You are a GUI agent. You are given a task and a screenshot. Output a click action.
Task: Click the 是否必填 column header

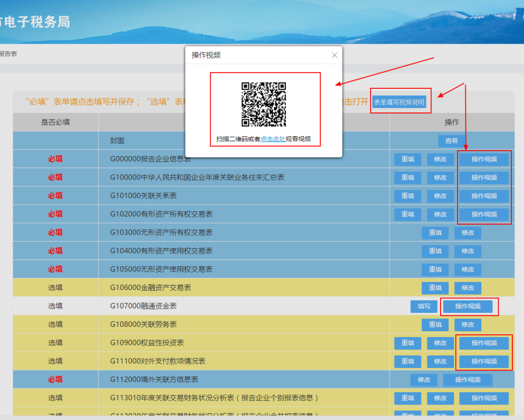[55, 122]
